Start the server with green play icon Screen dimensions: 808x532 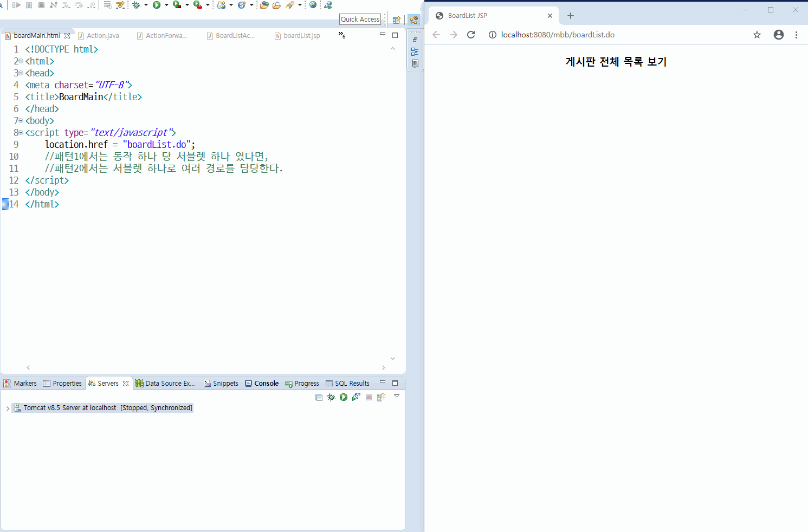pyautogui.click(x=344, y=397)
